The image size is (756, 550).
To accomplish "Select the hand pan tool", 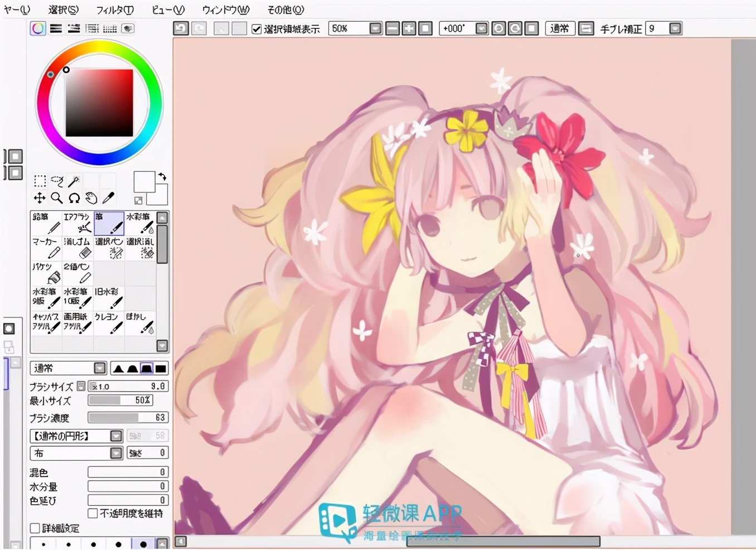I will (91, 197).
